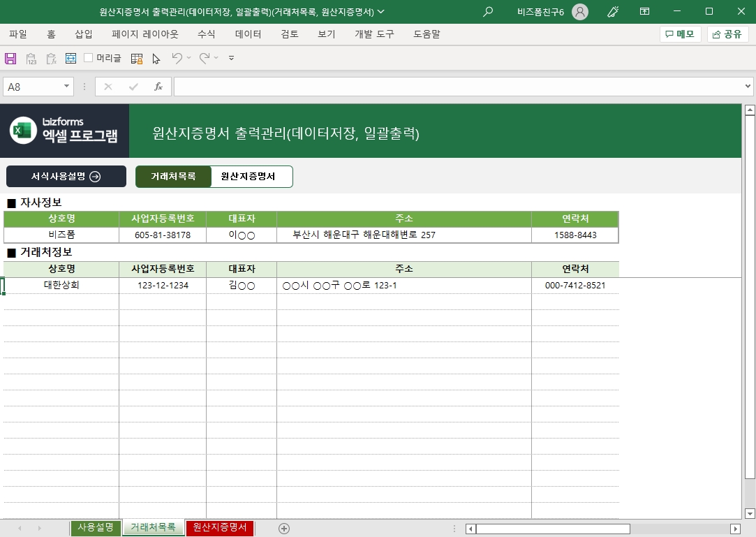Screen dimensions: 756x537
Task: Toggle the 머리글 checkbox
Action: click(89, 58)
